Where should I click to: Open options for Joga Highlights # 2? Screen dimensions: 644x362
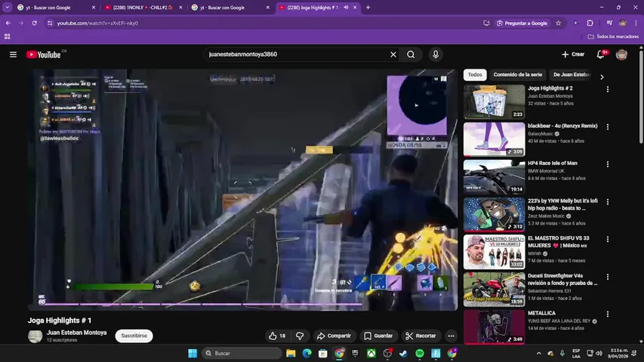pyautogui.click(x=608, y=89)
